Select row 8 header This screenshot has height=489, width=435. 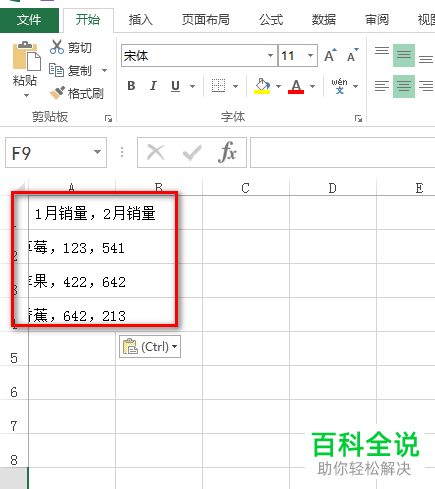coord(14,451)
